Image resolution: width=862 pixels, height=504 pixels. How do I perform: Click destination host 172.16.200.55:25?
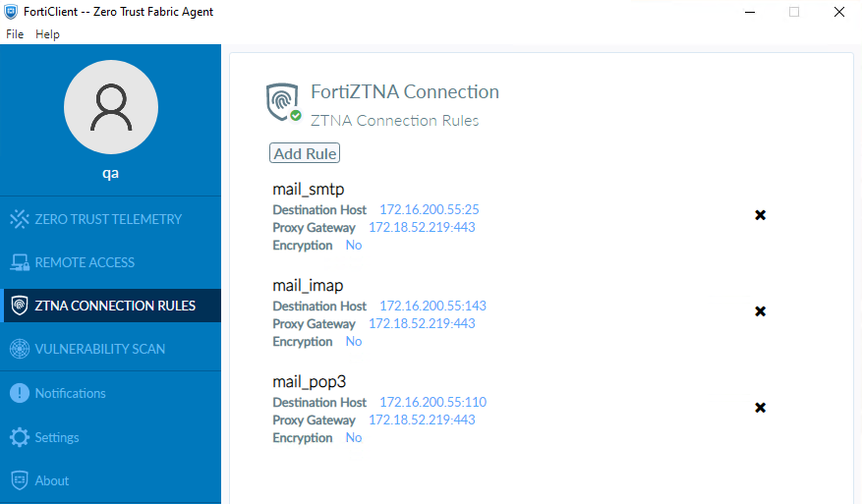coord(430,209)
